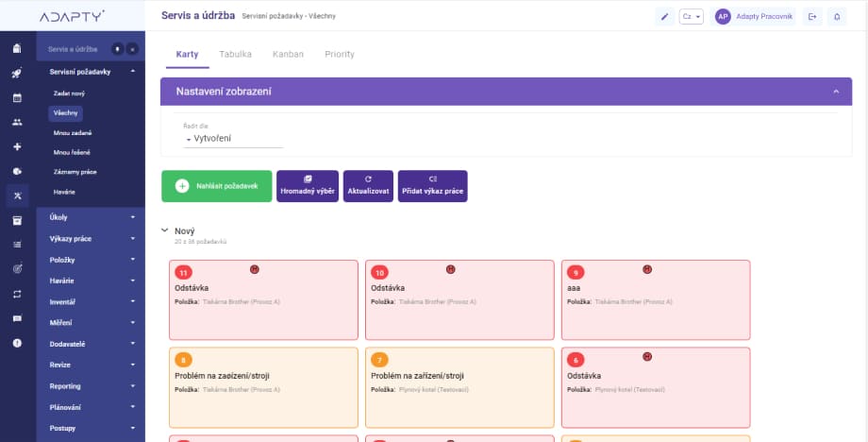
Task: Open the Řadit dle Vytvoření dropdown
Action: click(233, 139)
